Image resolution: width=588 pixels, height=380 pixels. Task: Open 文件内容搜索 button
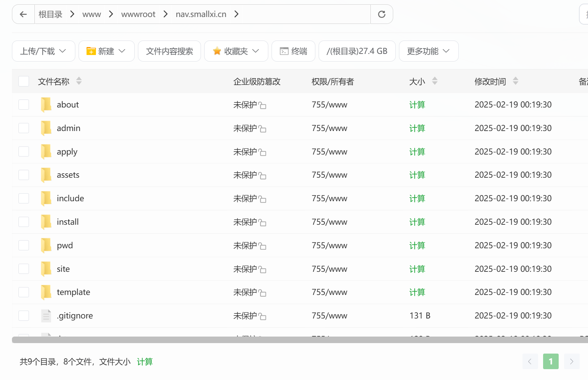pos(169,51)
